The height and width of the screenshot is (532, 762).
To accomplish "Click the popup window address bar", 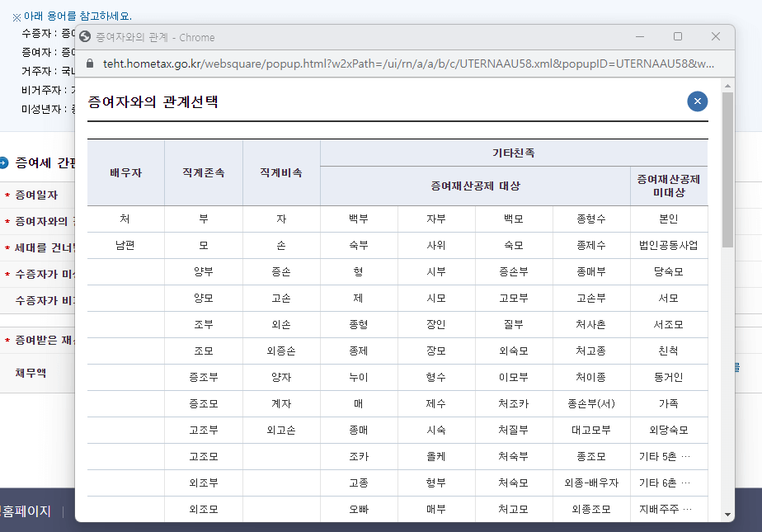I will click(x=371, y=62).
